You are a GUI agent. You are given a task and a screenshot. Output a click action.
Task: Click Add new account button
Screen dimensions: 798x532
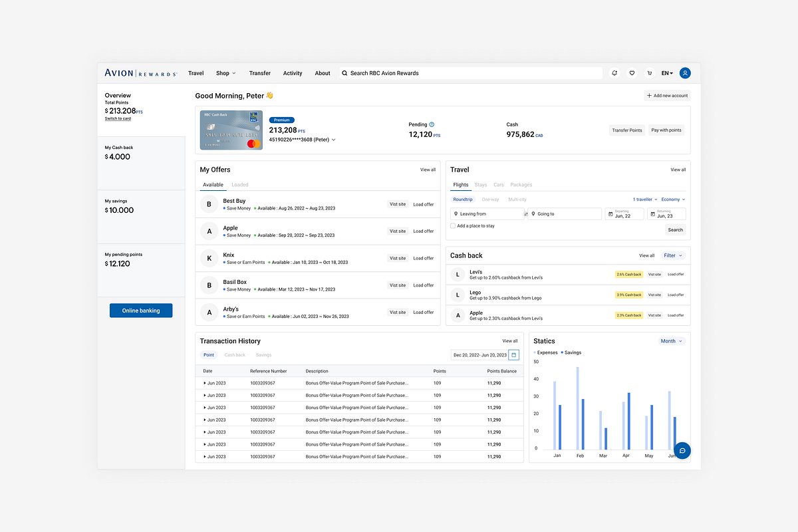tap(668, 96)
